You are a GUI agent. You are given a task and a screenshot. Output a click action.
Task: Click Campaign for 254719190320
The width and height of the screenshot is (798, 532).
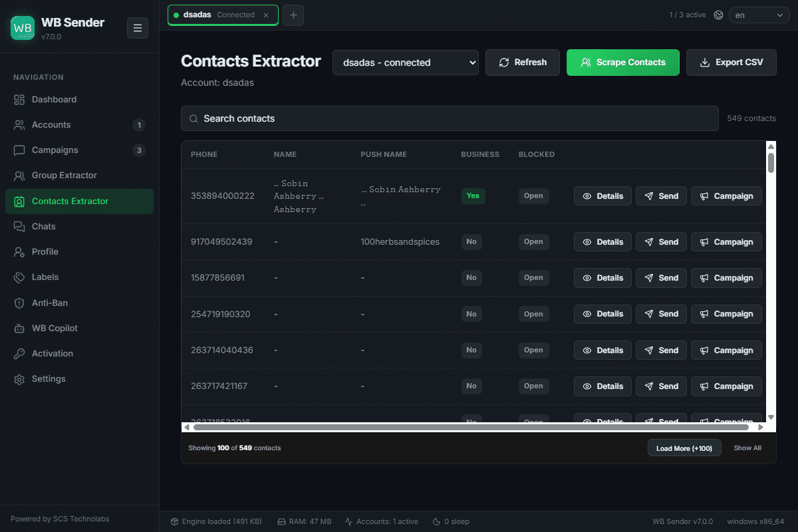point(726,314)
